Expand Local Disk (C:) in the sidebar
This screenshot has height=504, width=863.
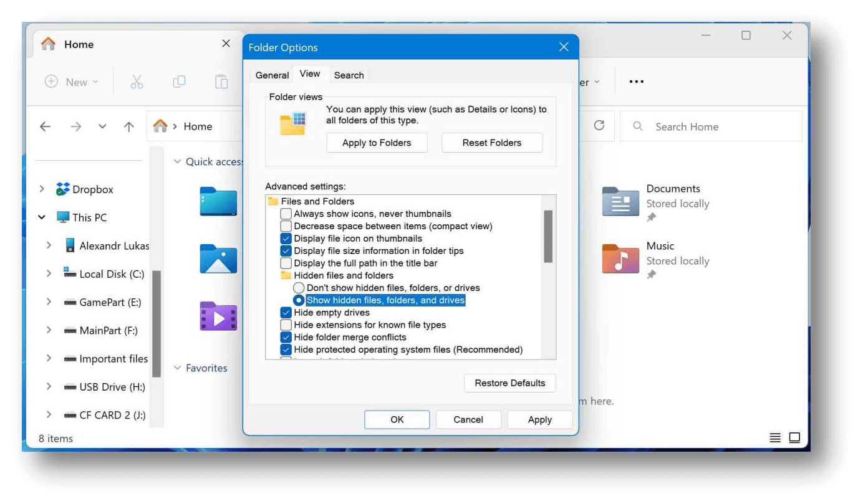click(x=50, y=273)
